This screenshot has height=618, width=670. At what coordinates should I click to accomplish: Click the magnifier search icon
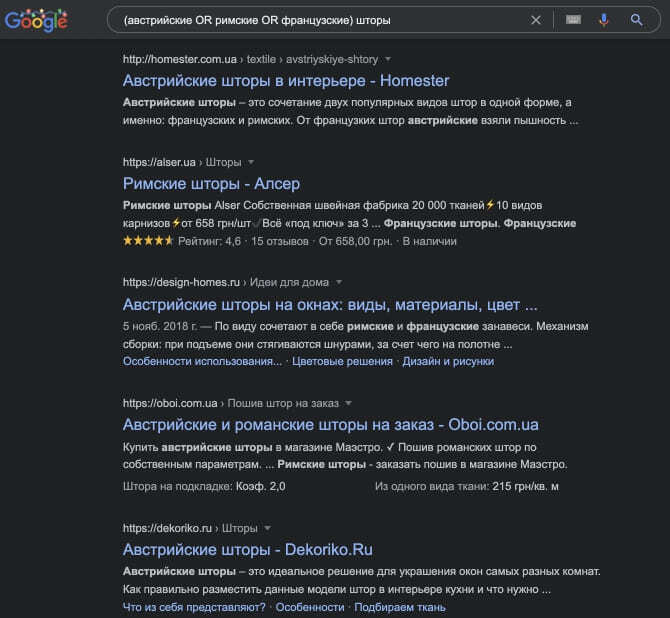(636, 20)
